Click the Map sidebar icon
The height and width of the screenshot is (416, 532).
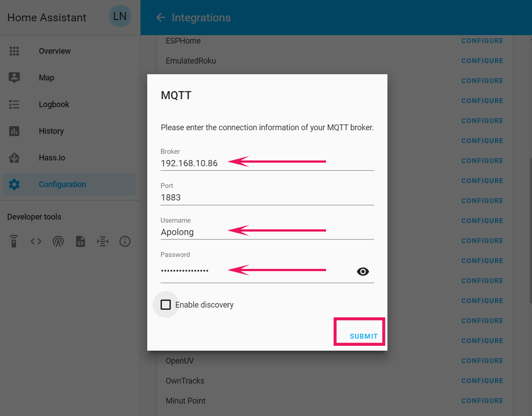coord(14,78)
